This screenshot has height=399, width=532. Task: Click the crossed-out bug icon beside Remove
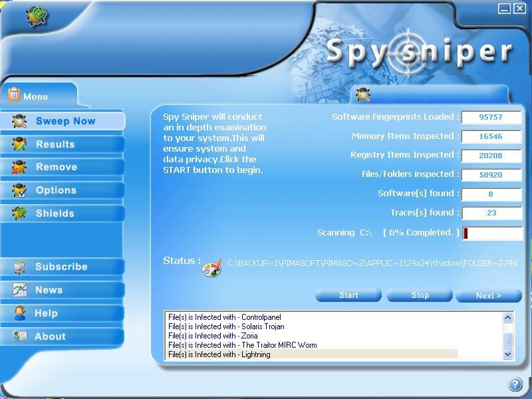(19, 168)
